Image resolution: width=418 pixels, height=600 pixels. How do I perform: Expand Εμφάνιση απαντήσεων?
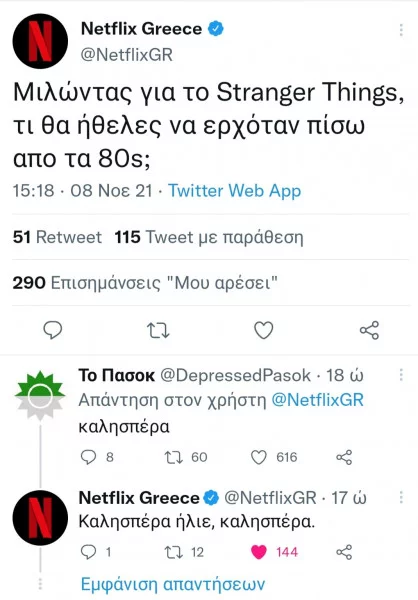[x=173, y=584]
